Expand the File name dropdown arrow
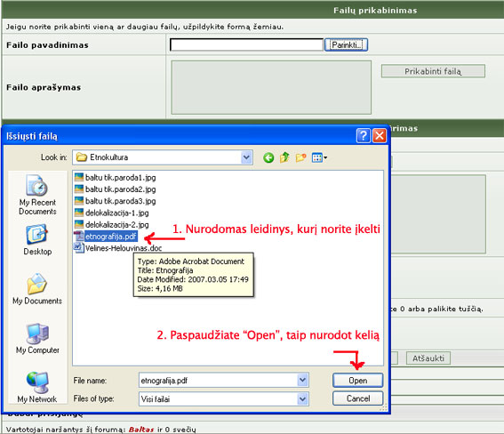 [x=302, y=381]
